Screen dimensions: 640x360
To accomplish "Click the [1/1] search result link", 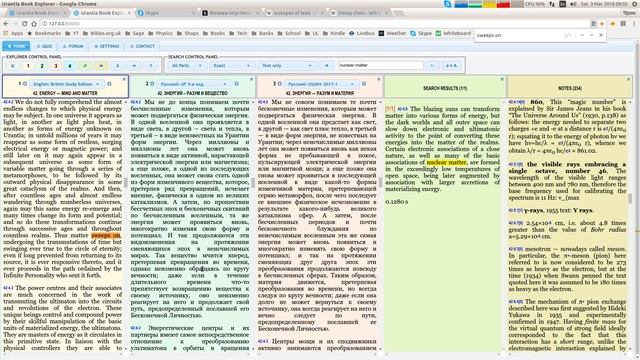I will pyautogui.click(x=390, y=109).
